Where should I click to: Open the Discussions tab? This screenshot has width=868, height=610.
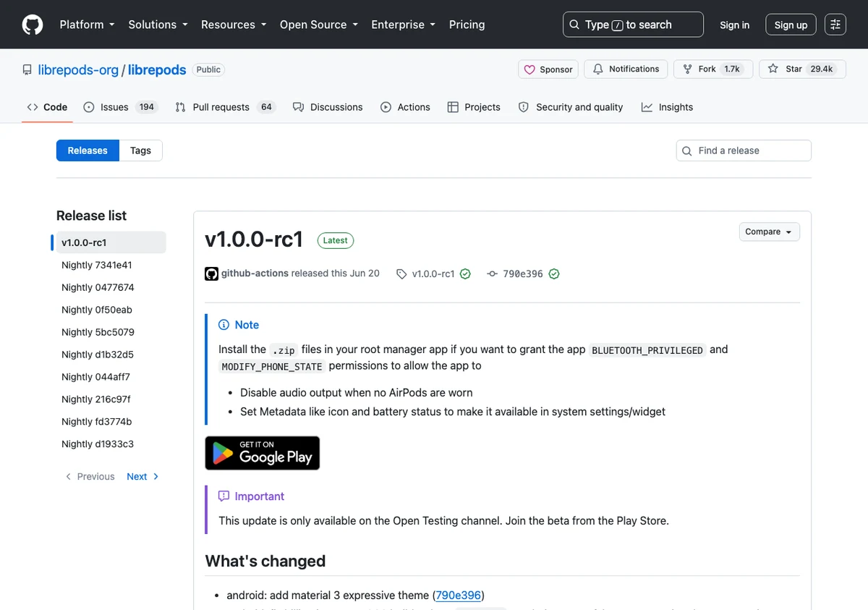[x=328, y=107]
